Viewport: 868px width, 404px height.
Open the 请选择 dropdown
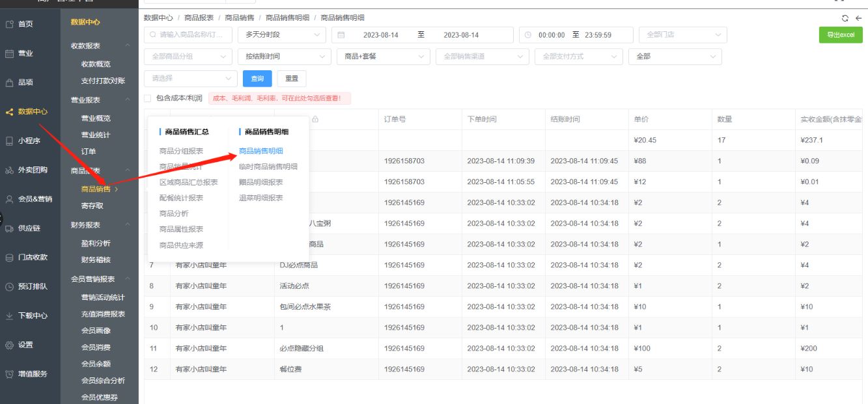point(191,78)
